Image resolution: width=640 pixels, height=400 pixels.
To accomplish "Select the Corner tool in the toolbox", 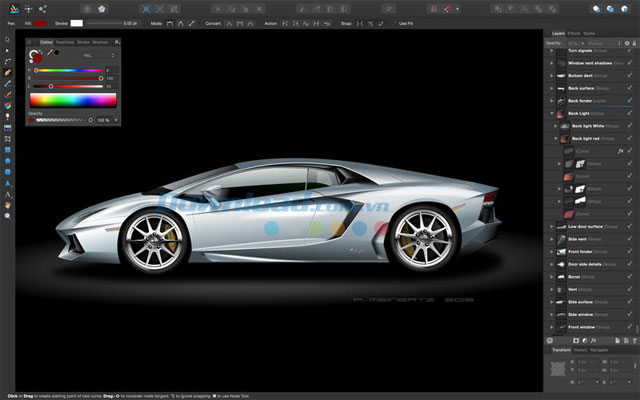I will click(x=7, y=62).
